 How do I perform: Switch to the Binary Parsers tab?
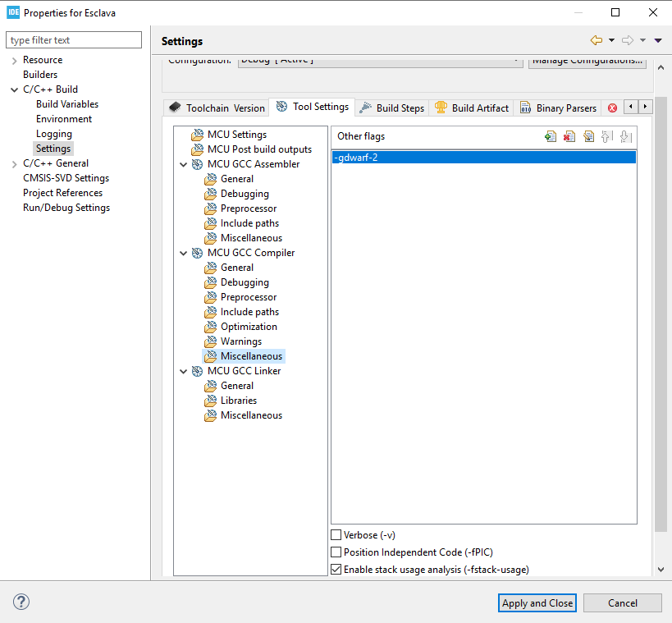(x=558, y=108)
